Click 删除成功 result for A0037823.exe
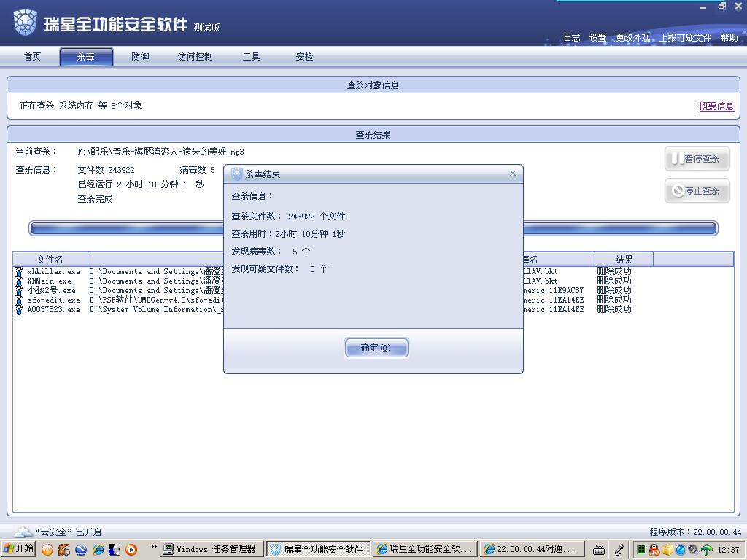Image resolution: width=747 pixels, height=560 pixels. [614, 309]
